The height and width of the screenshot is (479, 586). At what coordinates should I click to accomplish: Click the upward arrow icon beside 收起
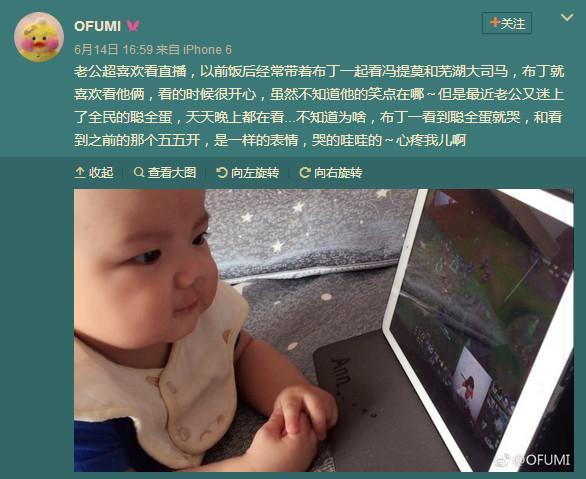80,172
